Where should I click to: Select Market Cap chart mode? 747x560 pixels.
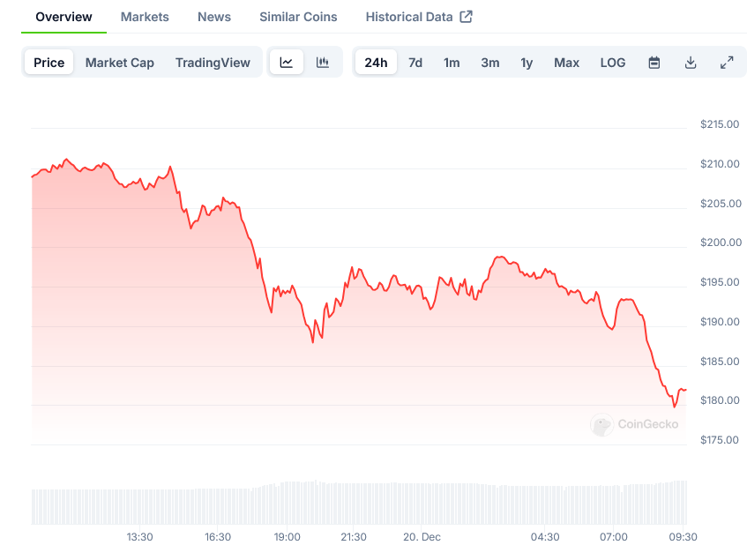point(120,63)
